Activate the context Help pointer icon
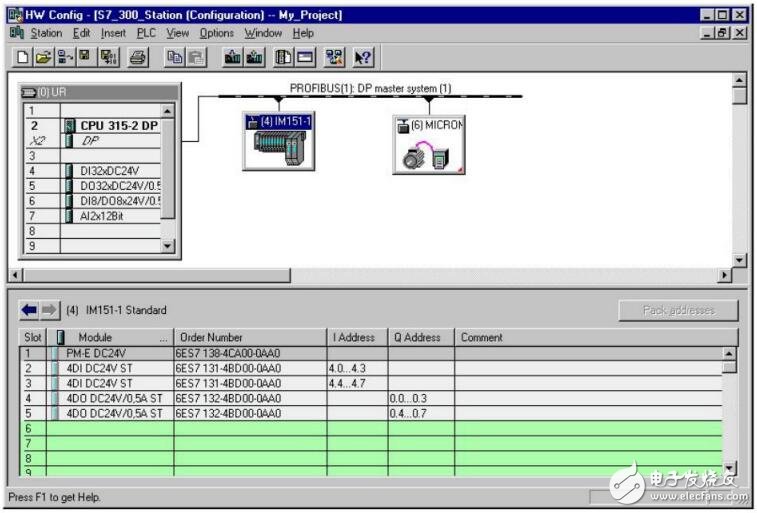The height and width of the screenshot is (513, 757). (357, 58)
